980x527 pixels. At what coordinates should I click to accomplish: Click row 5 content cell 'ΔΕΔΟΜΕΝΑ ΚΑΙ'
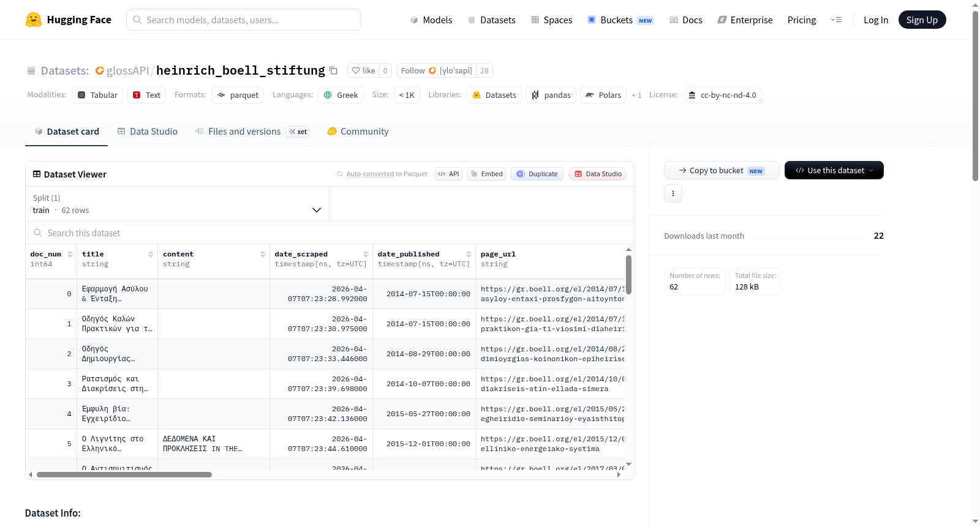click(x=214, y=444)
